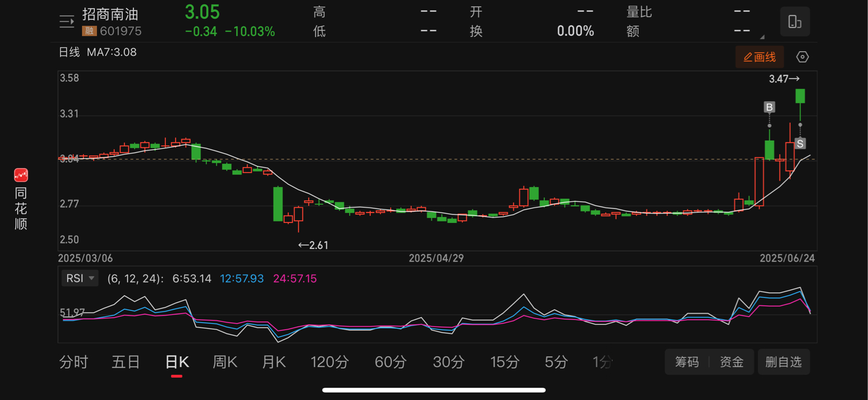Click the 删自选 remove watchlist button
The width and height of the screenshot is (868, 400).
(x=784, y=362)
